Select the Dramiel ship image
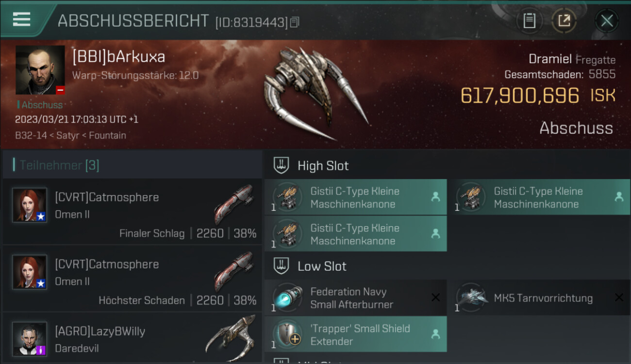 pyautogui.click(x=315, y=93)
